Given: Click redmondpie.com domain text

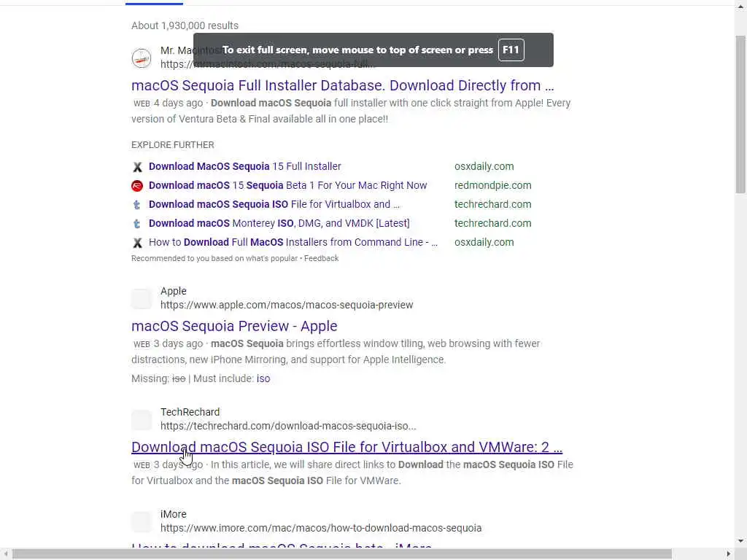Looking at the screenshot, I should click(493, 185).
